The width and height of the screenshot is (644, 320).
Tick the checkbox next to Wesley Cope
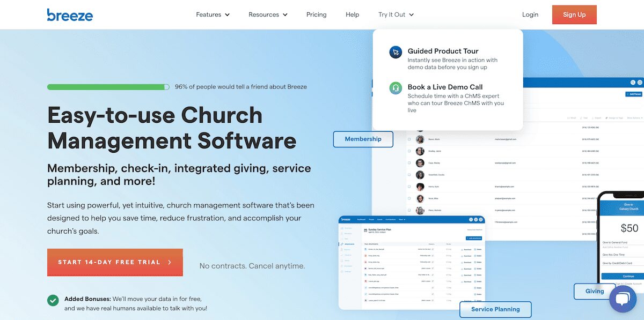tap(409, 163)
